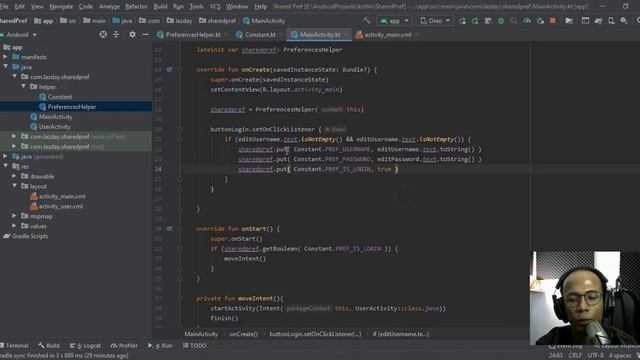
Task: Open the Refactor menu
Action: coord(136,7)
